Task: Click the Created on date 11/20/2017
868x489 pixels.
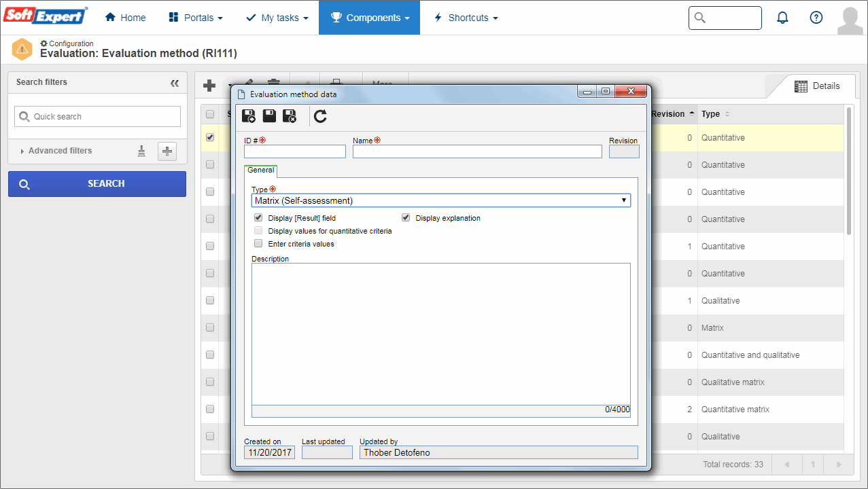Action: (x=269, y=452)
